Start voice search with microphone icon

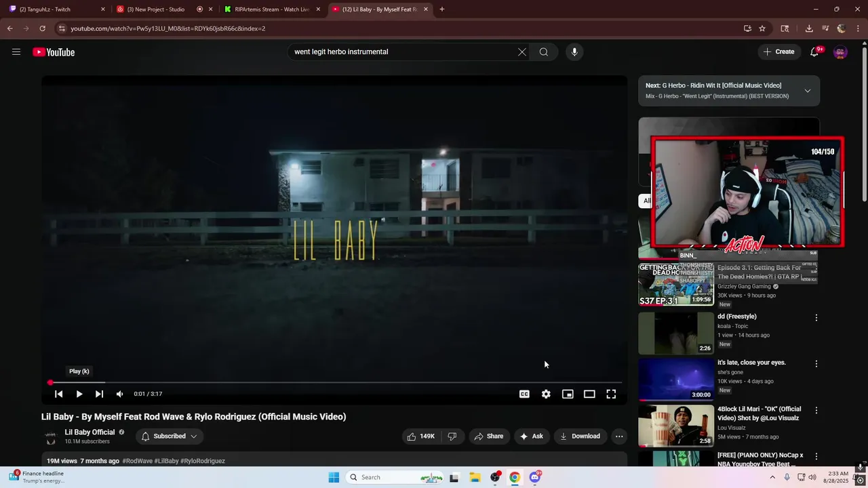[574, 52]
